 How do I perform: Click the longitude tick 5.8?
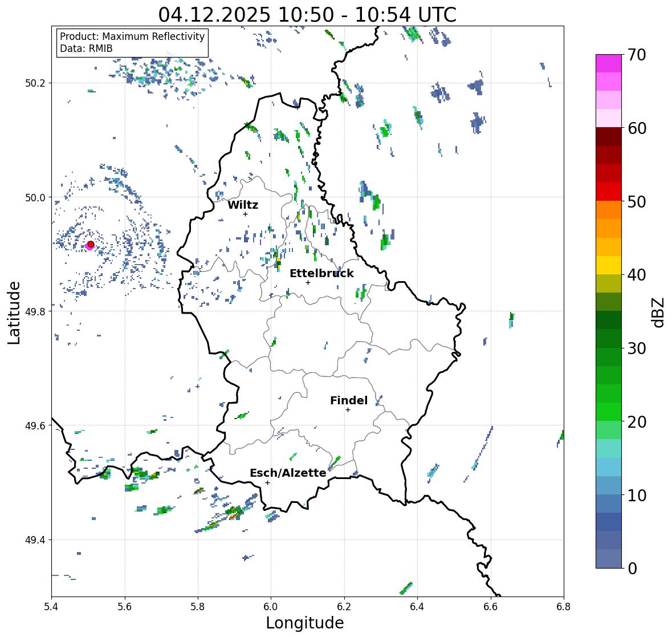point(198,607)
